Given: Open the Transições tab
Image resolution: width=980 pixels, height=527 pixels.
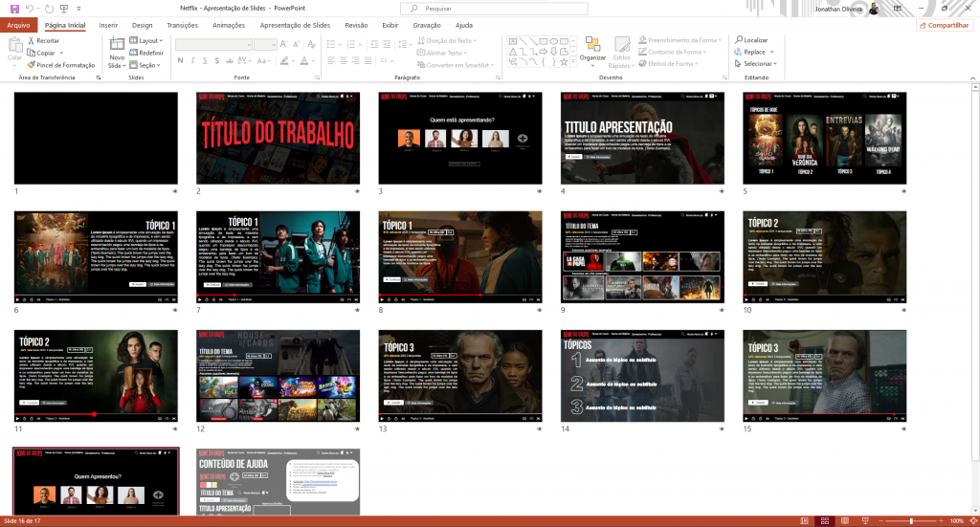Looking at the screenshot, I should [183, 25].
